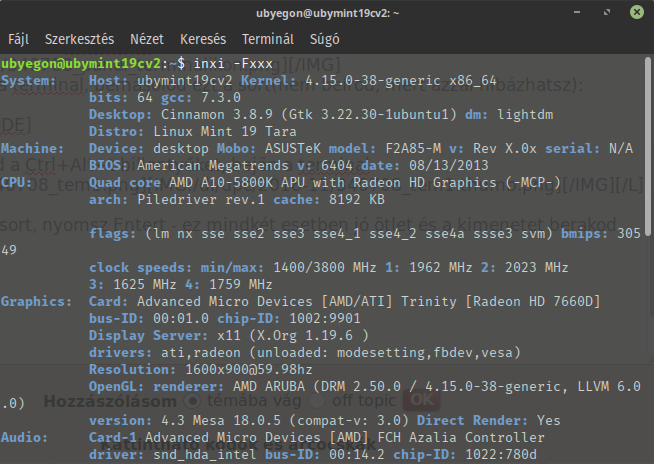Image resolution: width=654 pixels, height=464 pixels.
Task: Click the kernel value '4.15.0-38-generic'
Action: [x=373, y=81]
